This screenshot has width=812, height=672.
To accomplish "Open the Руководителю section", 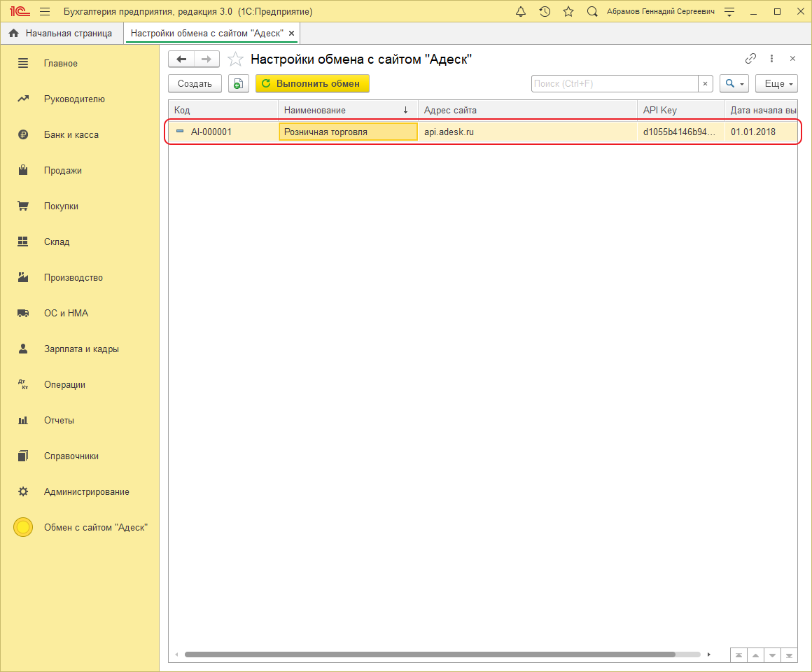I will click(80, 99).
